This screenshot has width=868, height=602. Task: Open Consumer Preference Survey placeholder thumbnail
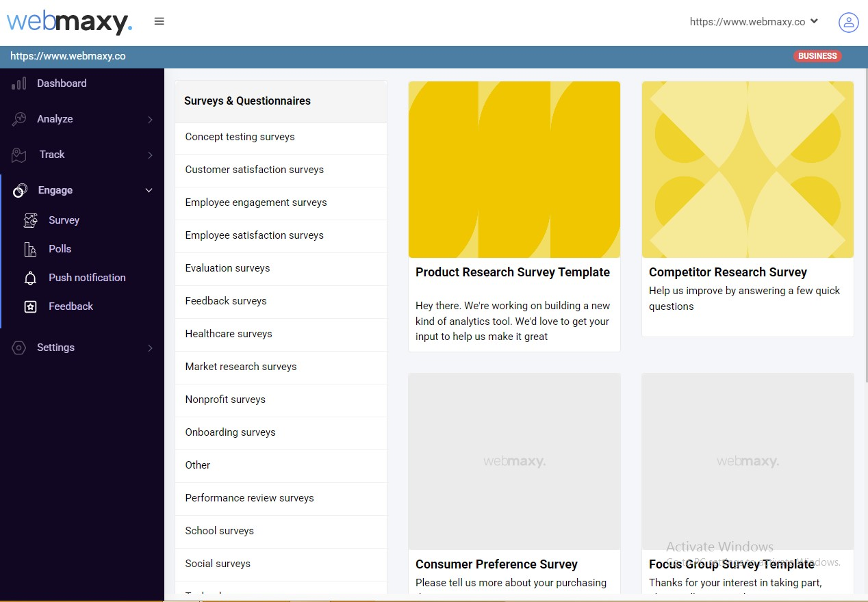pos(514,461)
